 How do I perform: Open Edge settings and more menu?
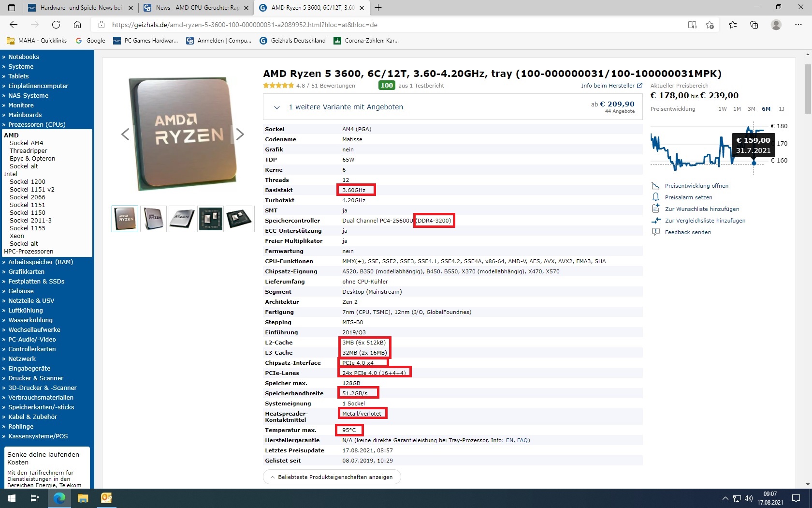click(798, 25)
